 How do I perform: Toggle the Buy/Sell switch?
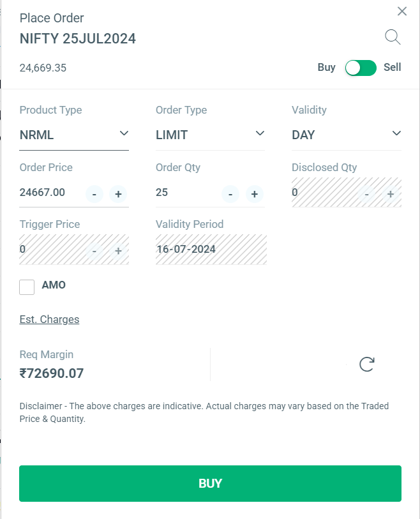pos(361,68)
